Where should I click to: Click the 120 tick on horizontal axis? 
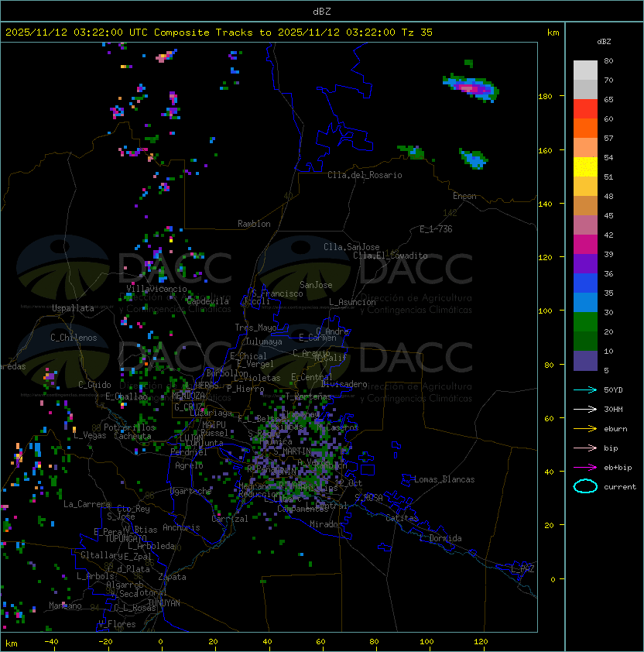[x=481, y=642]
